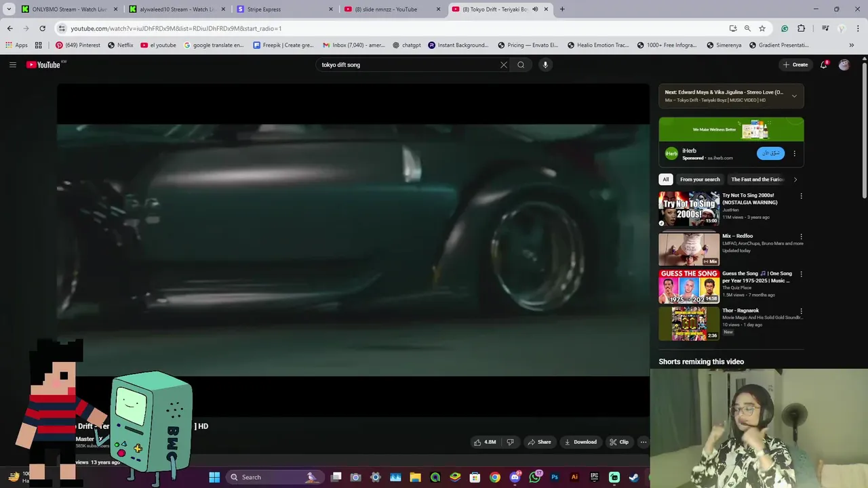Click the install app icon in address bar

coord(733,28)
